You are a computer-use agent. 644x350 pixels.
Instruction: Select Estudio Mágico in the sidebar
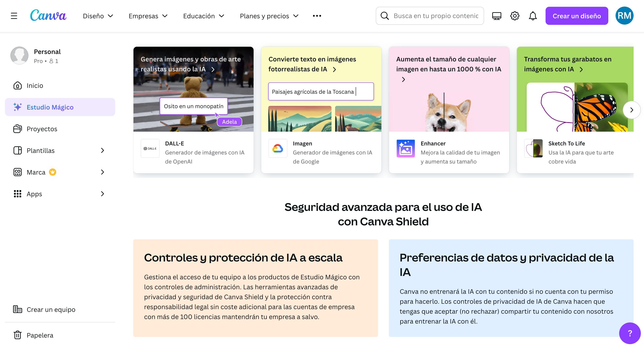(x=60, y=107)
